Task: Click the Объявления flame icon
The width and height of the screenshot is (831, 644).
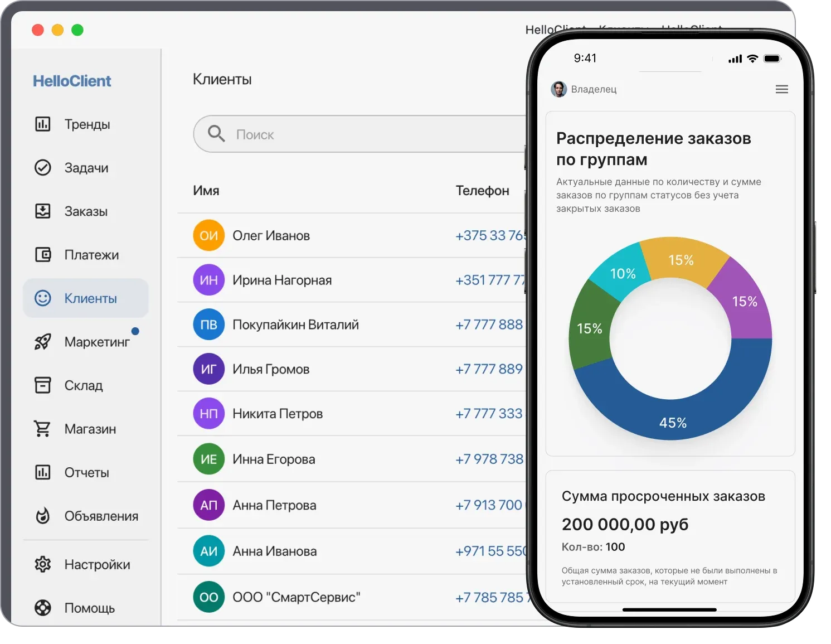Action: tap(43, 515)
